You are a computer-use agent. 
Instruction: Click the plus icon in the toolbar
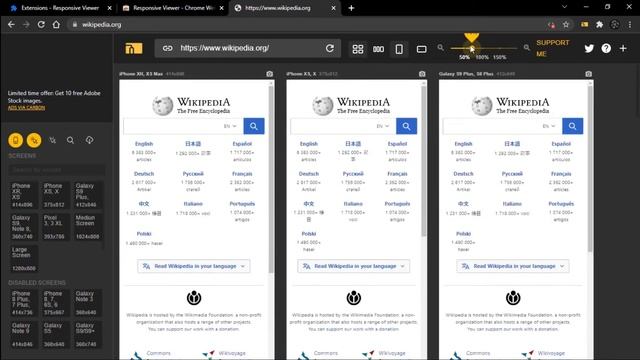tap(623, 48)
